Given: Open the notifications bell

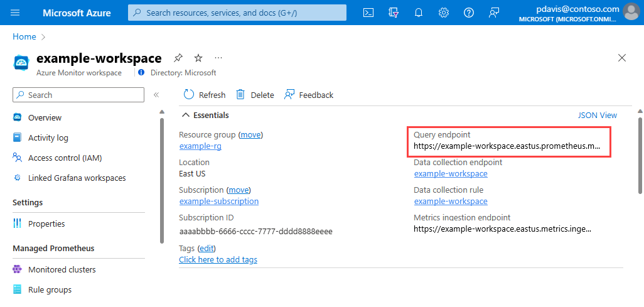Looking at the screenshot, I should [x=419, y=13].
